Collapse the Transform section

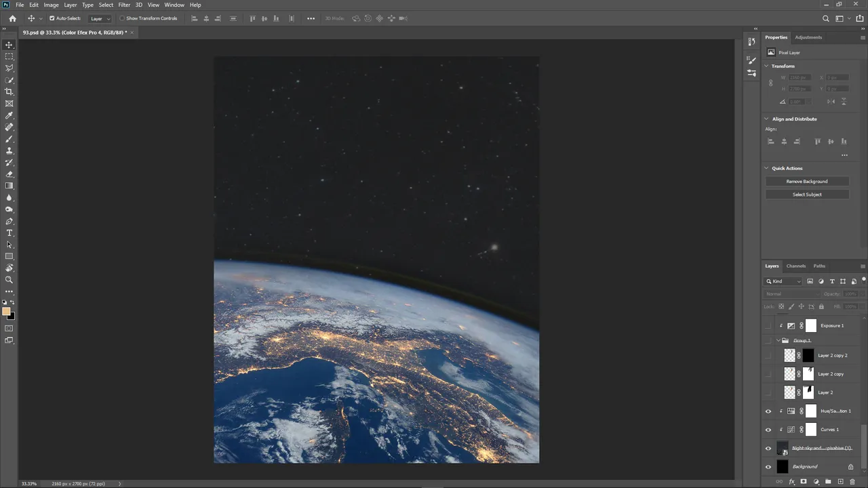[767, 66]
